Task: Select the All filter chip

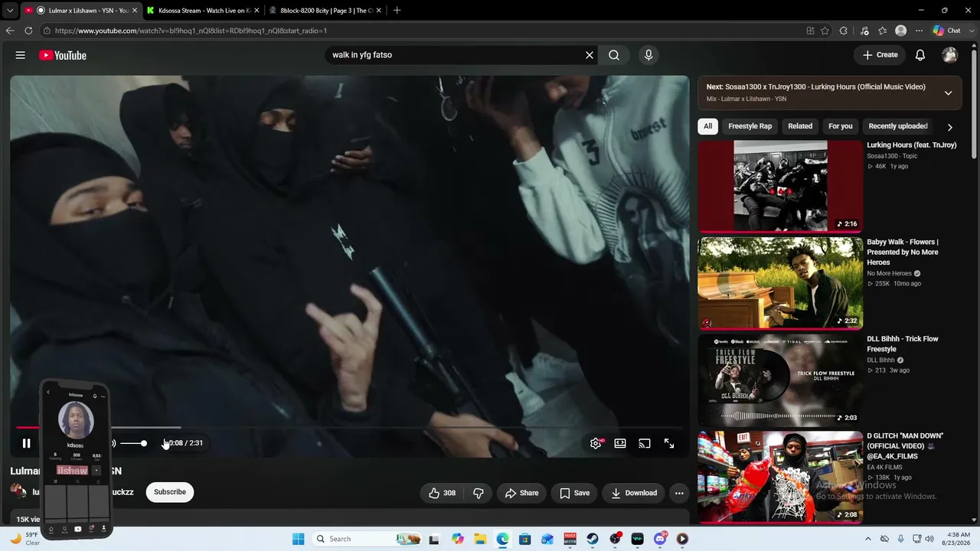Action: coord(708,126)
